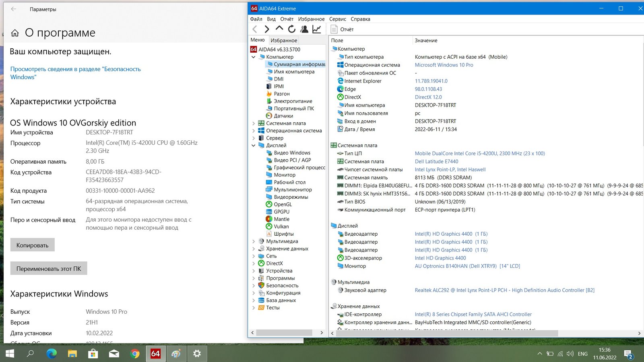
Task: Open the Windows Start menu
Action: pyautogui.click(x=10, y=354)
